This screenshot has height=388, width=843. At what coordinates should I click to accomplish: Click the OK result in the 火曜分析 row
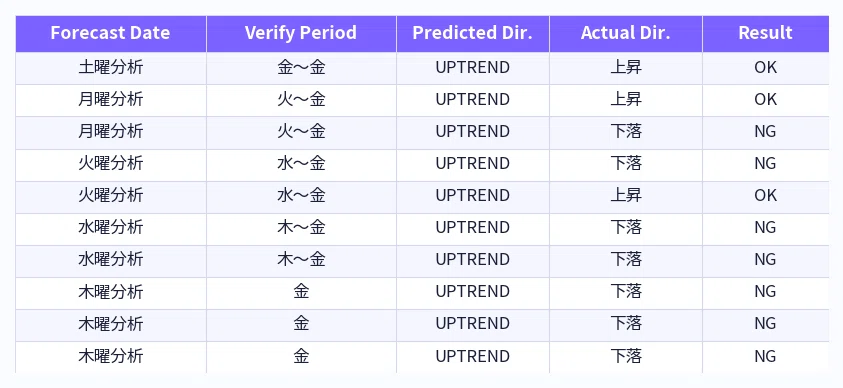766,196
